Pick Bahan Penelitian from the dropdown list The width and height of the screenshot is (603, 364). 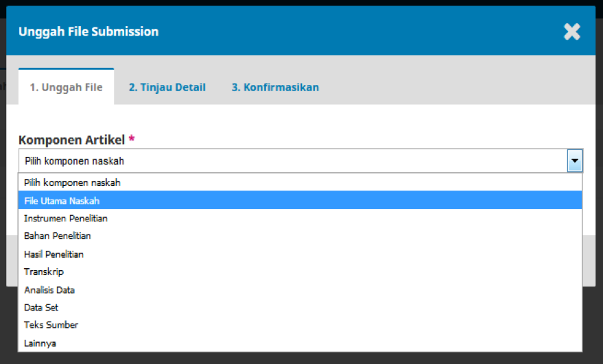tap(58, 236)
